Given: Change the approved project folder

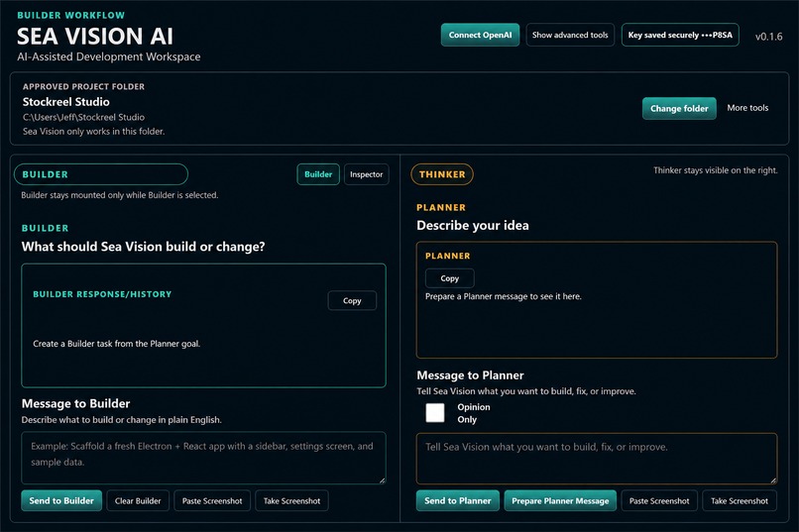Looking at the screenshot, I should (679, 108).
